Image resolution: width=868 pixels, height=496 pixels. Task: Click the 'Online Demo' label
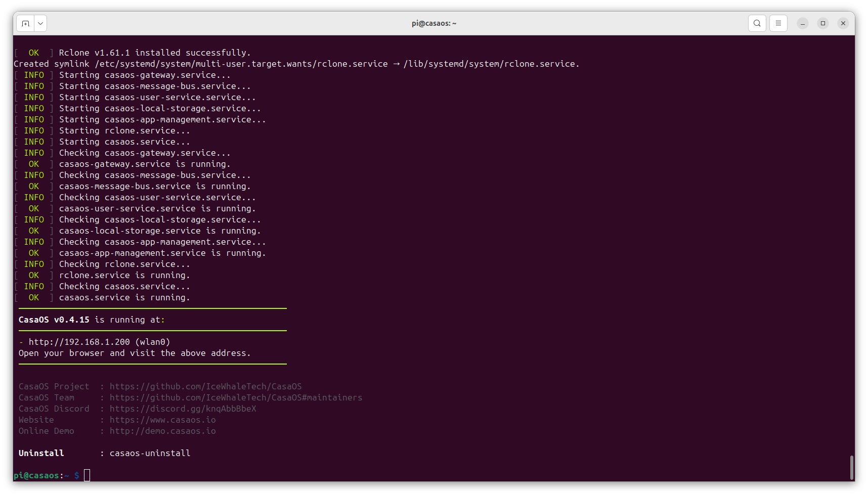click(x=46, y=431)
